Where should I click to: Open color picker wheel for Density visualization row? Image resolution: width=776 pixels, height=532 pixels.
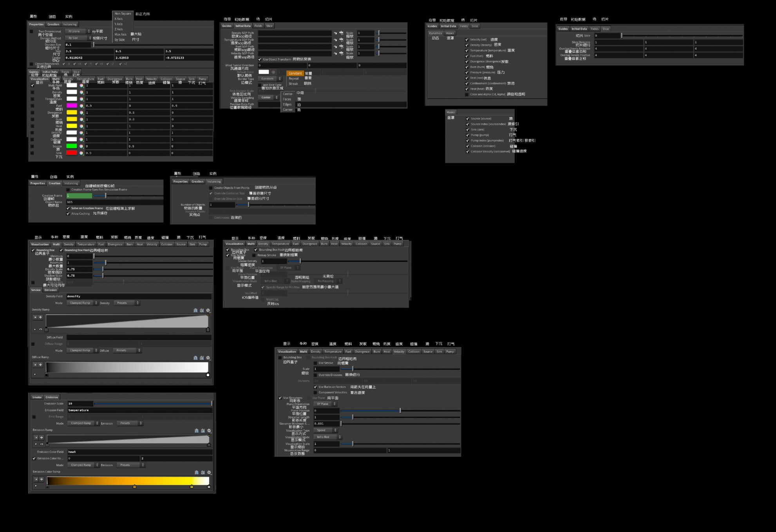tap(81, 92)
